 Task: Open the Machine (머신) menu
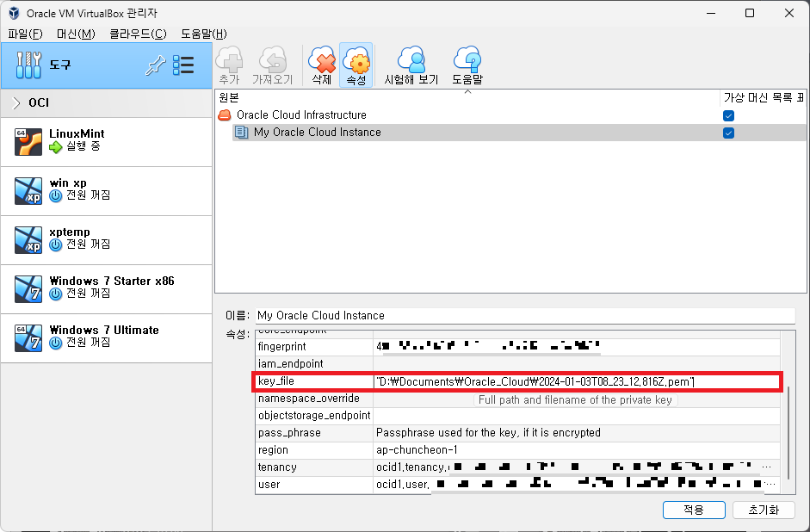(76, 34)
